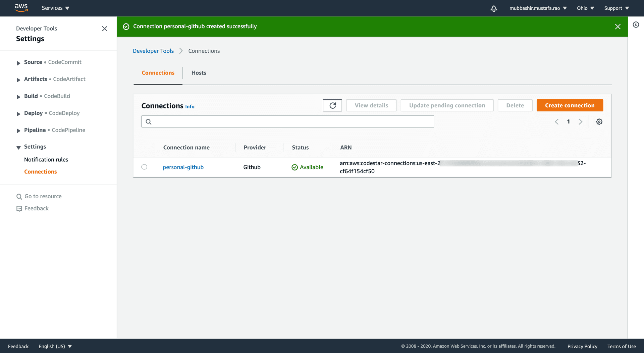The height and width of the screenshot is (353, 644).
Task: Click the Connections Info link
Action: coord(190,107)
